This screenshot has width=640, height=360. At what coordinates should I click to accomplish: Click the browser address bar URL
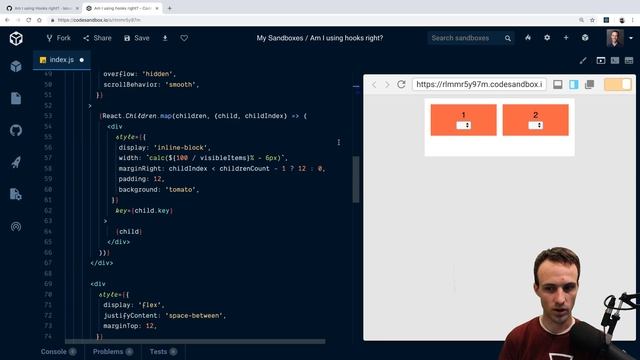coord(99,20)
